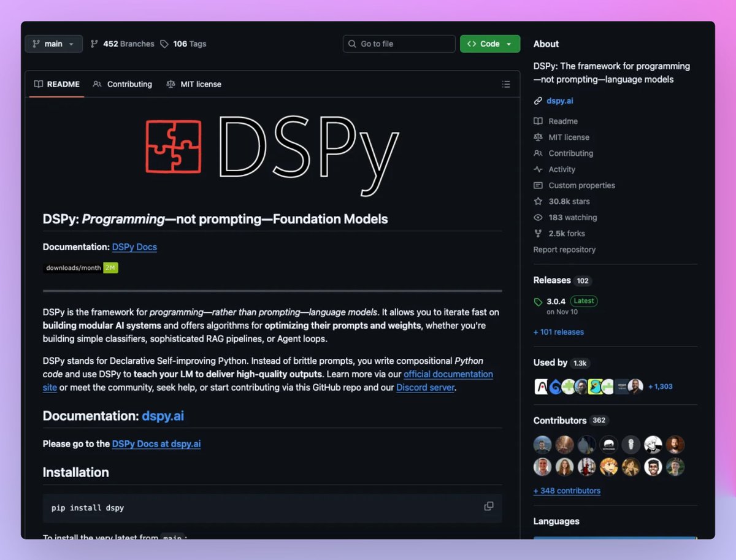Click the star icon beside 30.8k stars
This screenshot has width=736, height=560.
click(538, 201)
